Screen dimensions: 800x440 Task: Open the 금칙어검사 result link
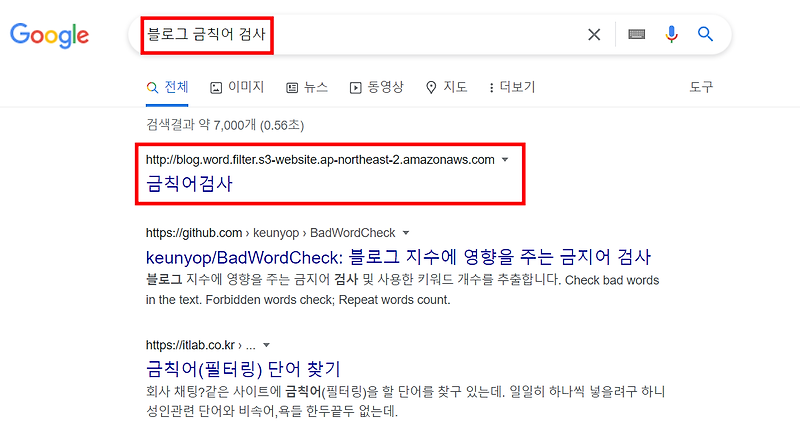click(189, 184)
